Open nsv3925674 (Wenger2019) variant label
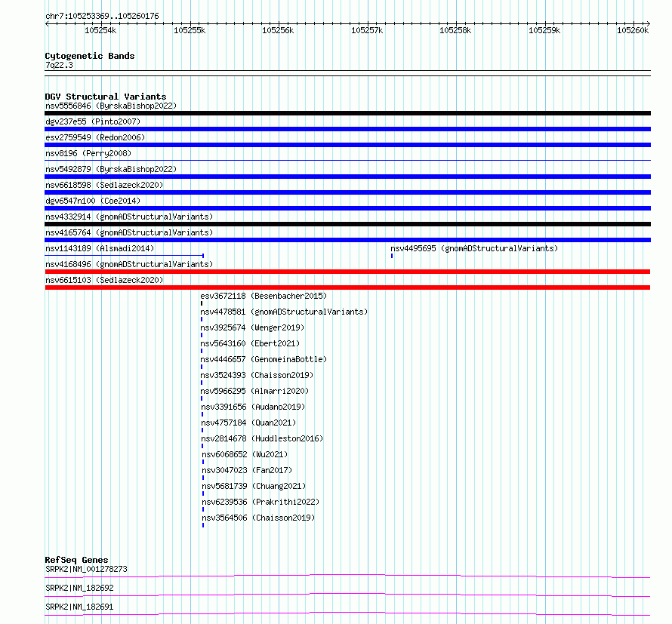The image size is (672, 624). tap(252, 327)
